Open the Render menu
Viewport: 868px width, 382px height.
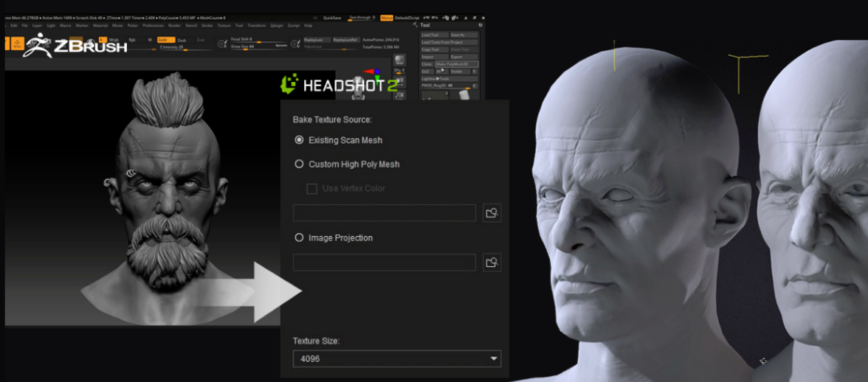(x=174, y=25)
